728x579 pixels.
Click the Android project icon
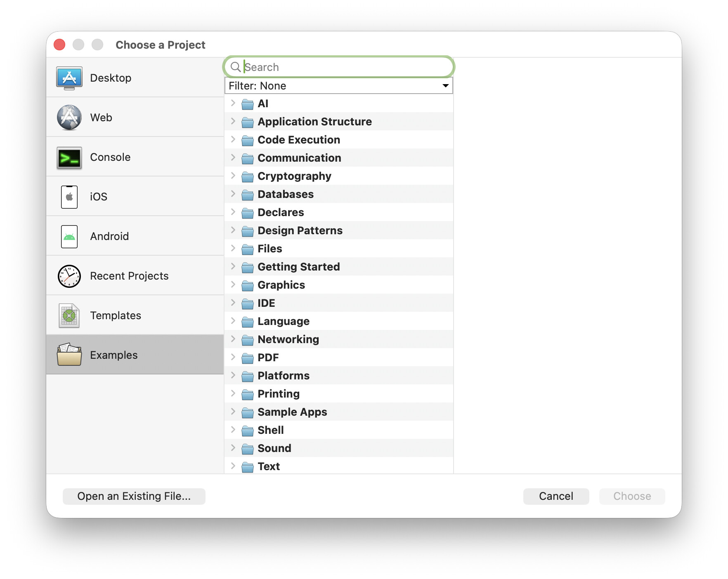[69, 237]
